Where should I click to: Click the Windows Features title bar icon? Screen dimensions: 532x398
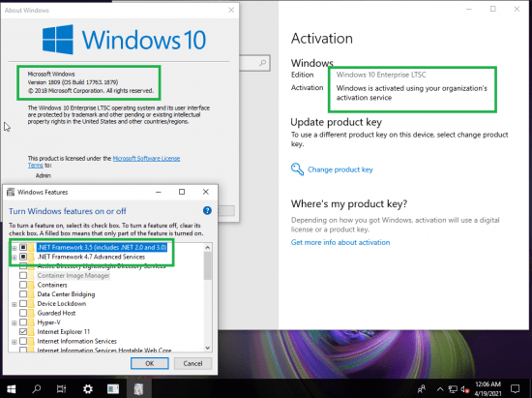click(11, 192)
